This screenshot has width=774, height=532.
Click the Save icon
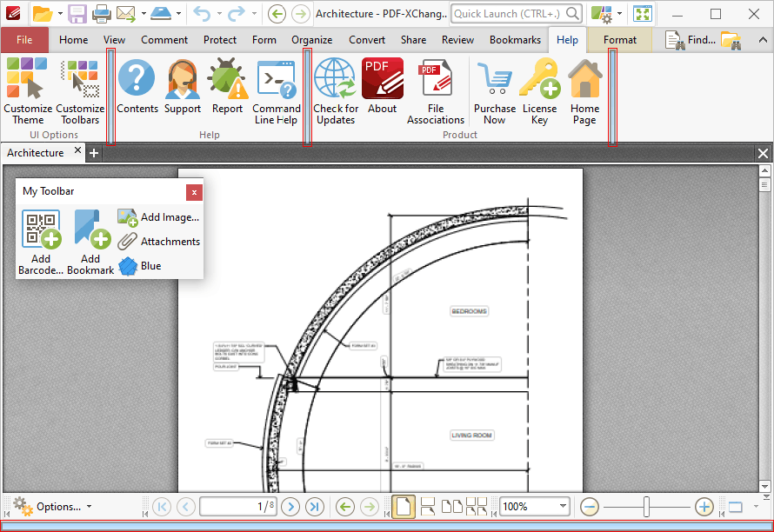pyautogui.click(x=77, y=14)
